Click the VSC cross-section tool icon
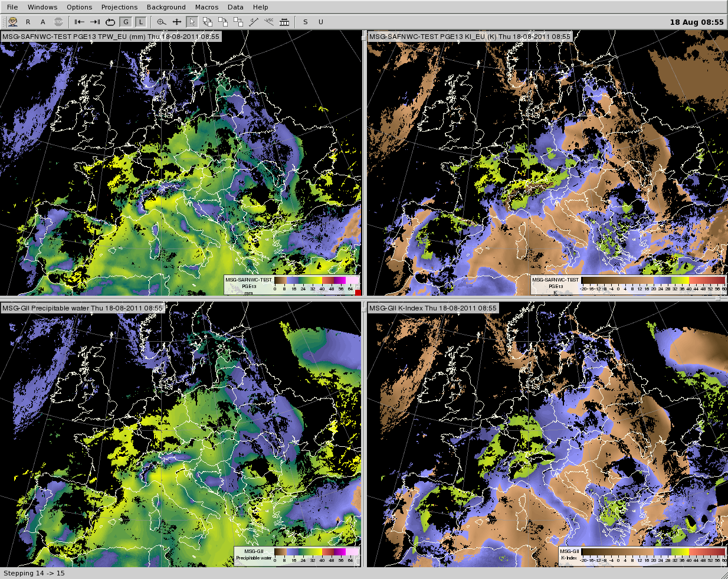 [x=269, y=22]
